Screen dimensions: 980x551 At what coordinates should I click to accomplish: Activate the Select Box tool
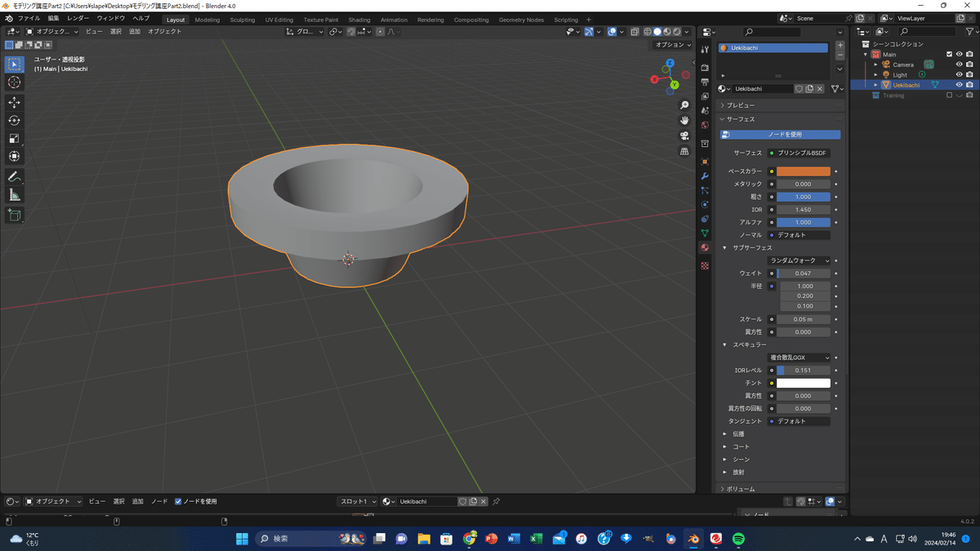tap(15, 64)
